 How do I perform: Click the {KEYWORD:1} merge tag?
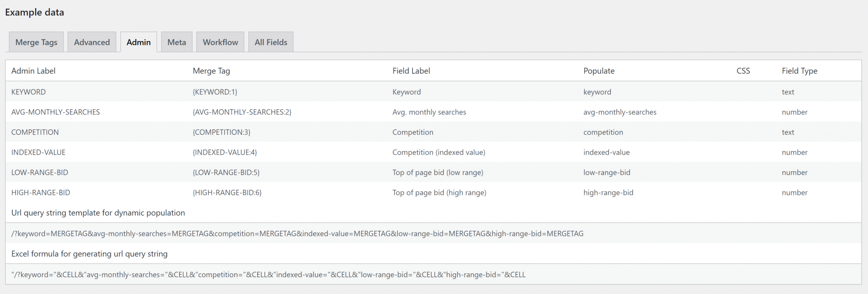pos(215,92)
